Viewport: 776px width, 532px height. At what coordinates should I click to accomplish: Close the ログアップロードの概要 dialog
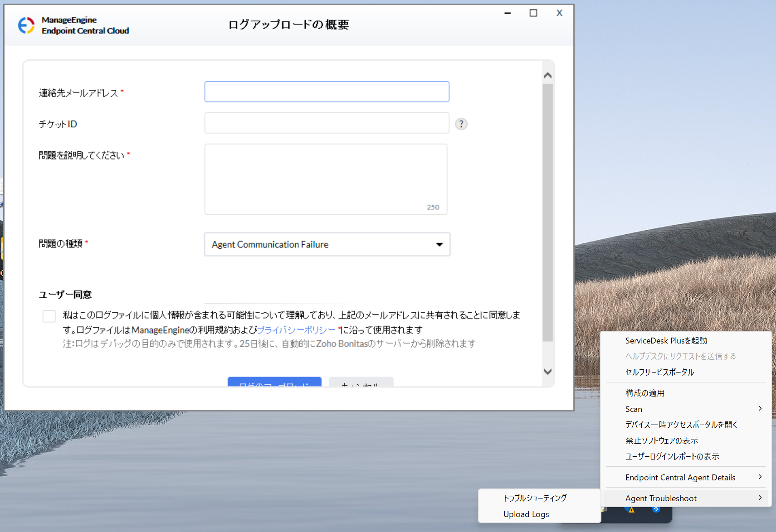click(x=560, y=13)
